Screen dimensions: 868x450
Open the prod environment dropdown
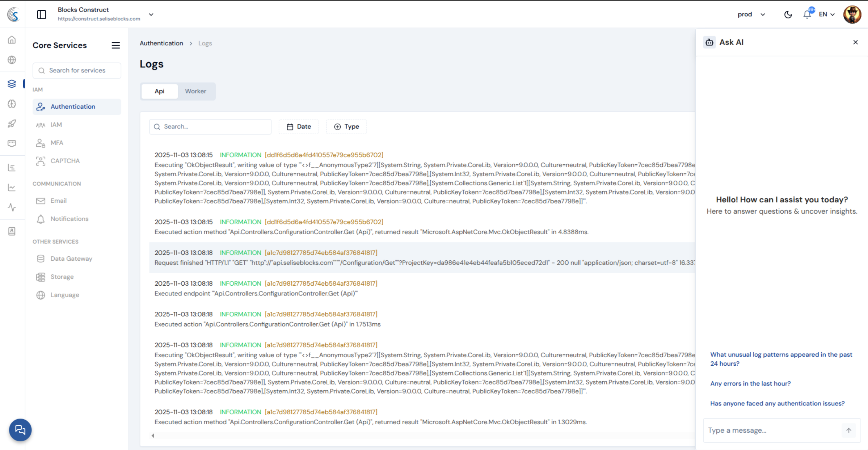click(x=751, y=14)
